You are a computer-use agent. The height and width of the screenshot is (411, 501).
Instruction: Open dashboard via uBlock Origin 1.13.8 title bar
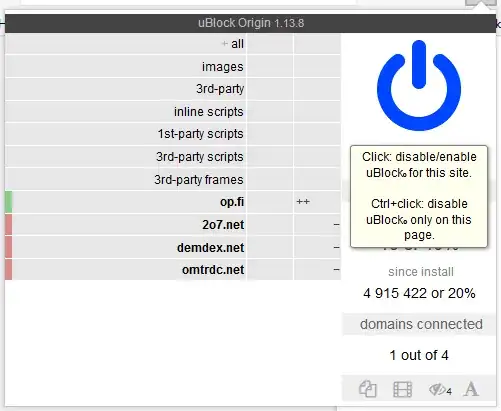251,23
